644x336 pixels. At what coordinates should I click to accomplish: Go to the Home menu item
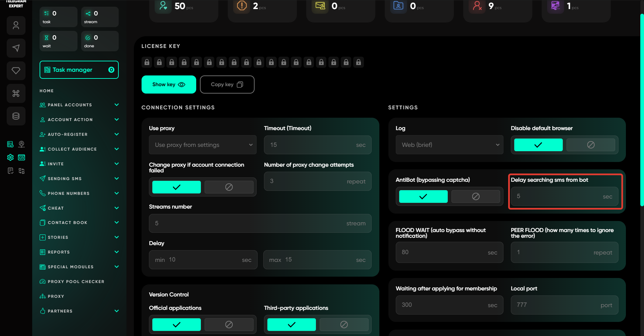coord(47,91)
